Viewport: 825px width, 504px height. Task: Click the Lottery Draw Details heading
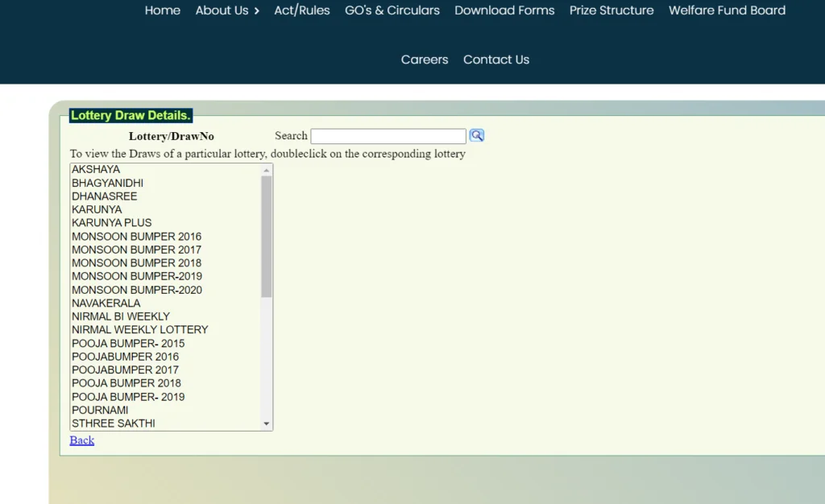coord(131,116)
